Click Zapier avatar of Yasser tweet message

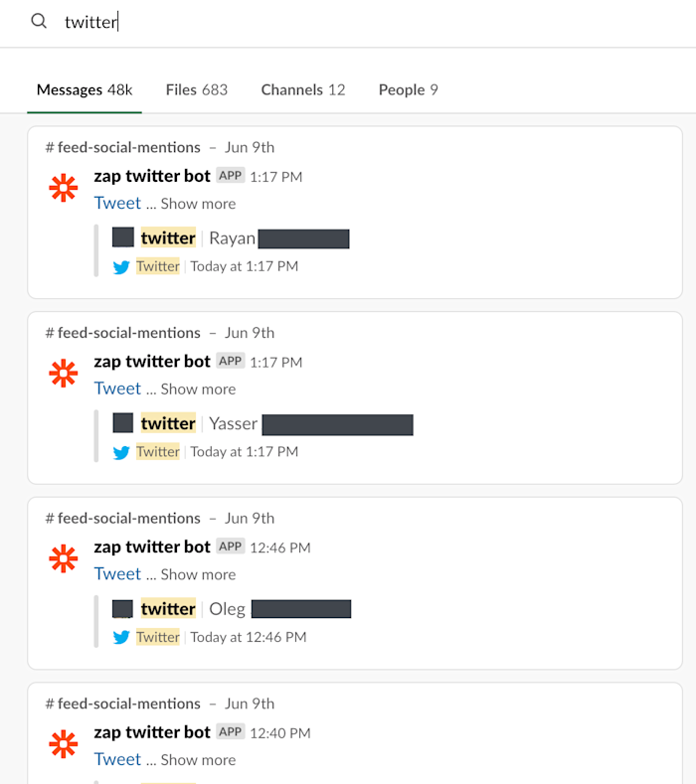pyautogui.click(x=64, y=374)
